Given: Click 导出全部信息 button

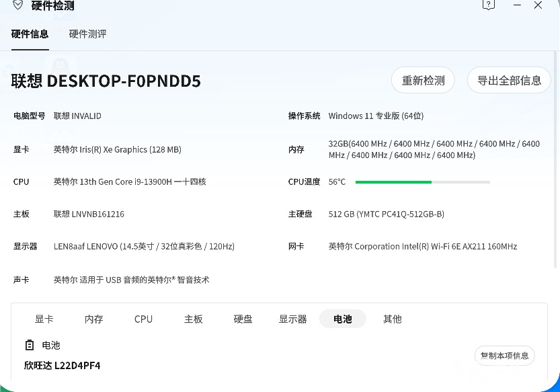Looking at the screenshot, I should click(x=509, y=81).
